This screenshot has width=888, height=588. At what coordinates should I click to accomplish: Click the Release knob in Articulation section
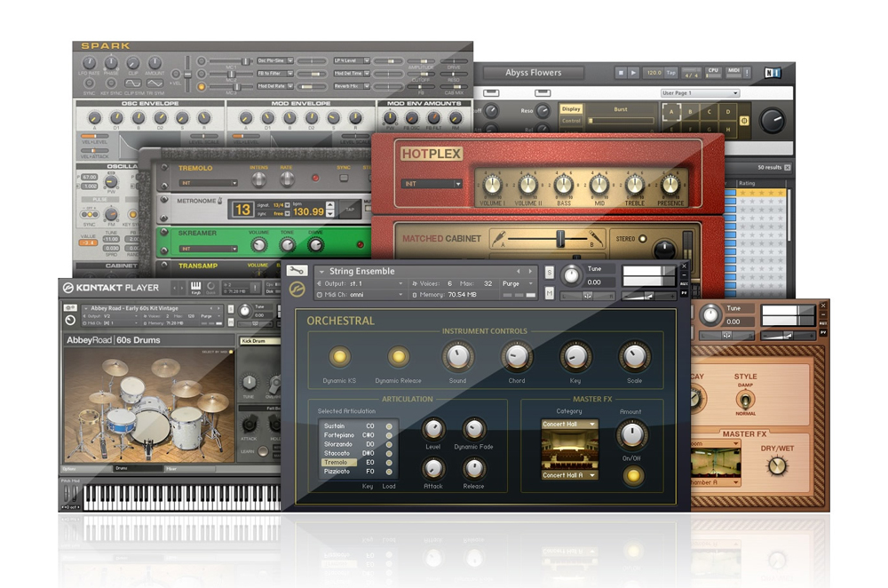point(473,468)
